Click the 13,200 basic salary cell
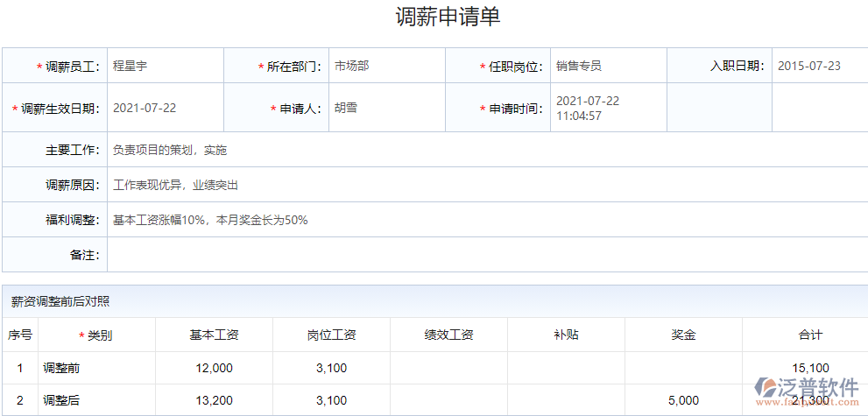868x416 pixels. click(x=214, y=400)
